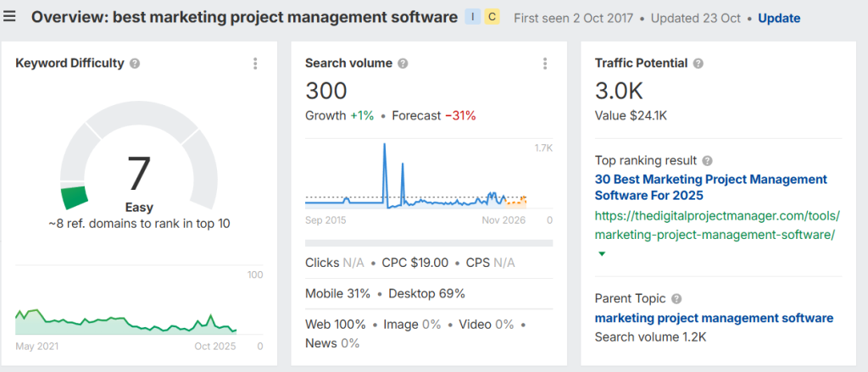This screenshot has height=372, width=868.
Task: Select the Search volume 1.2K text
Action: (x=650, y=337)
